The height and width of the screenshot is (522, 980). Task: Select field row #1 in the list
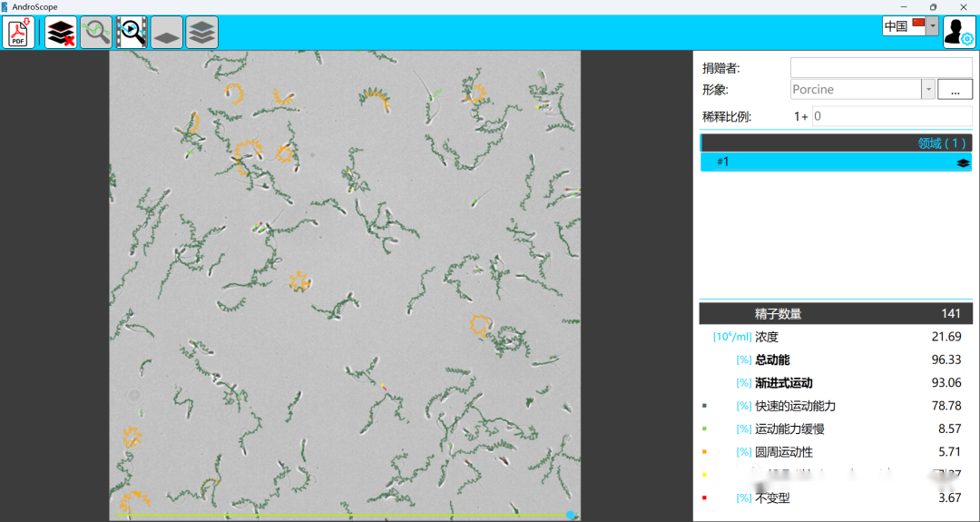[x=837, y=162]
